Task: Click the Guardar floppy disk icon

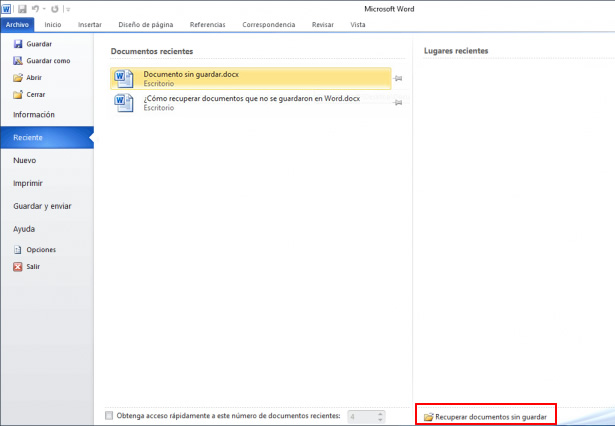Action: (18, 44)
